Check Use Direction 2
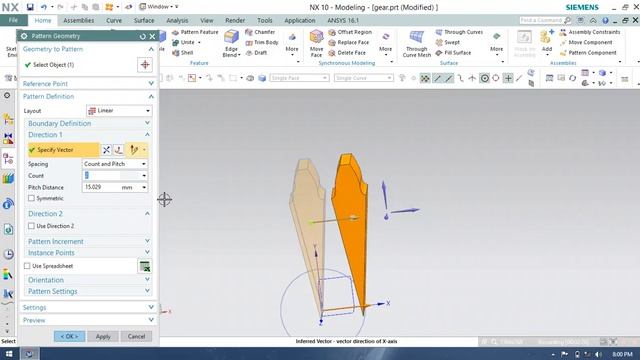The width and height of the screenshot is (640, 360). tap(31, 226)
